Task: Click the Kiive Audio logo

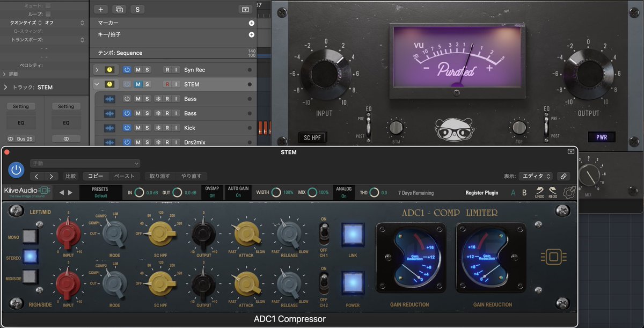Action: point(27,192)
